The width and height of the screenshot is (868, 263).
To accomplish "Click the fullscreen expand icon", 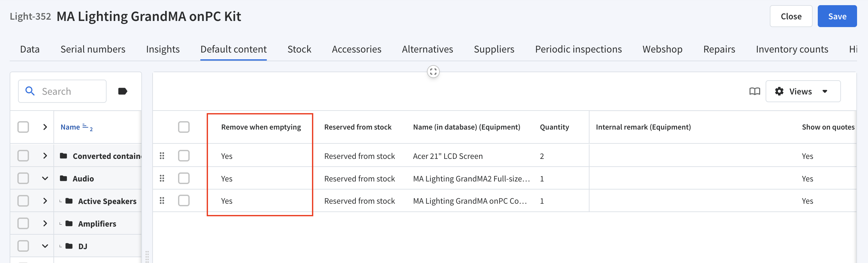I will tap(433, 72).
